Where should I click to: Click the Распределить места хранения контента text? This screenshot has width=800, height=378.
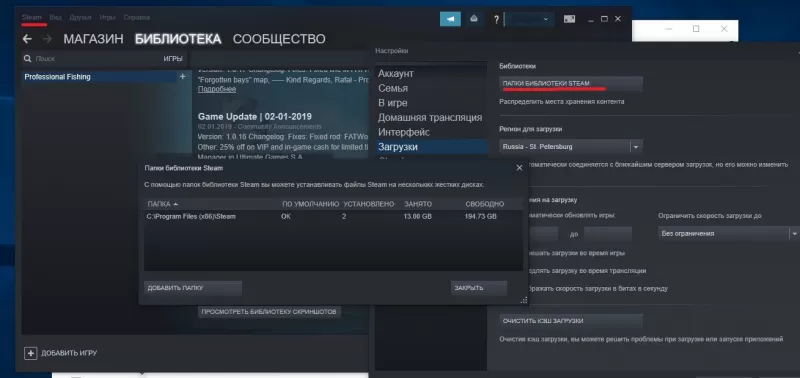pos(561,102)
